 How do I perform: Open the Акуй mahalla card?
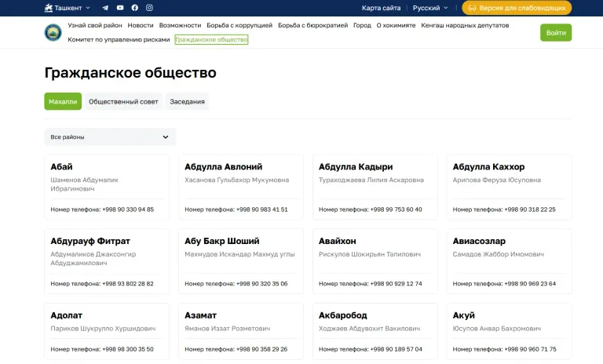[x=509, y=331]
